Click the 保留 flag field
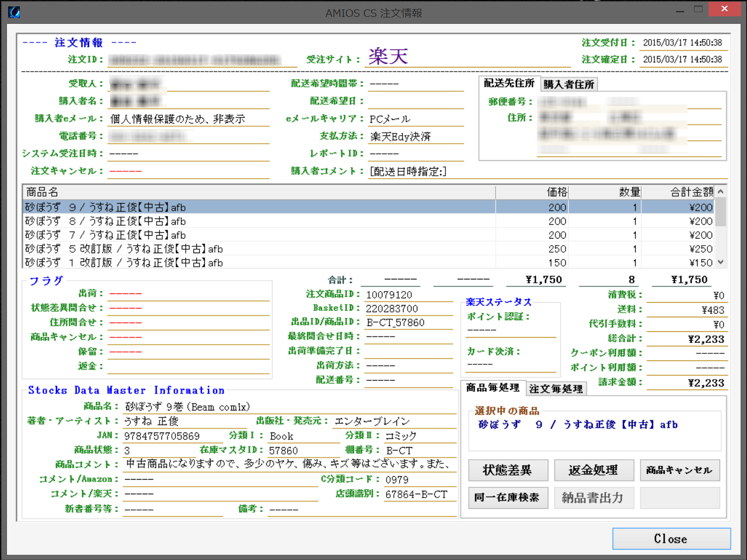 189,352
